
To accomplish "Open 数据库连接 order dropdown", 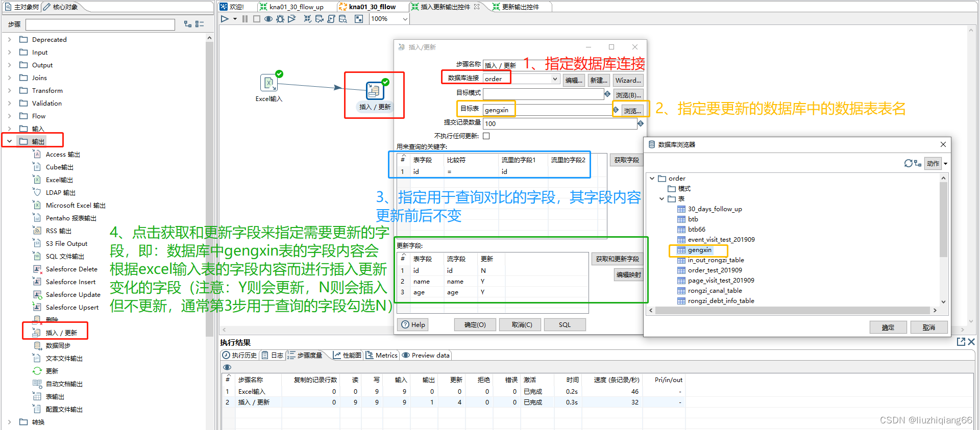I will (x=555, y=79).
